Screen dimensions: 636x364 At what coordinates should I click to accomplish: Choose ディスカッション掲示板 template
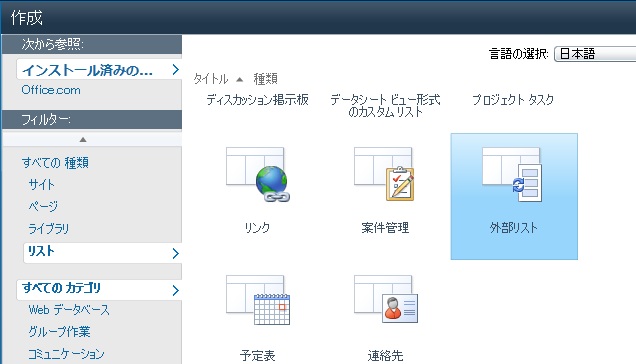point(257,100)
